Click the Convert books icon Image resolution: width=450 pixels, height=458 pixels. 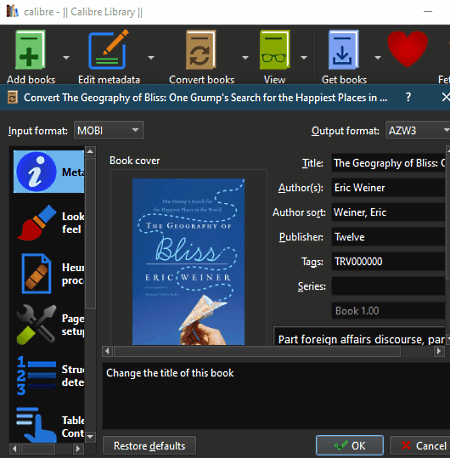[201, 50]
